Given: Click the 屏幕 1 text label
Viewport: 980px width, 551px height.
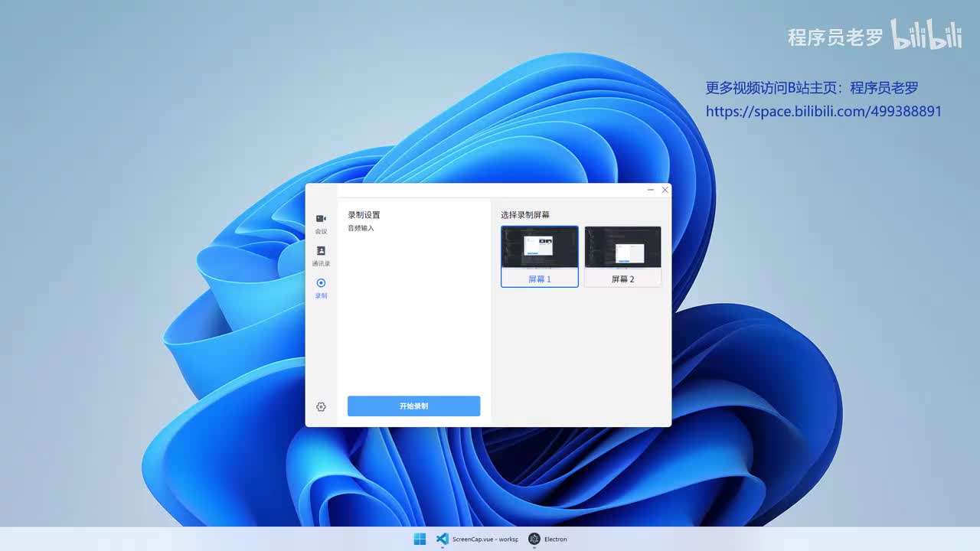Looking at the screenshot, I should click(x=540, y=279).
